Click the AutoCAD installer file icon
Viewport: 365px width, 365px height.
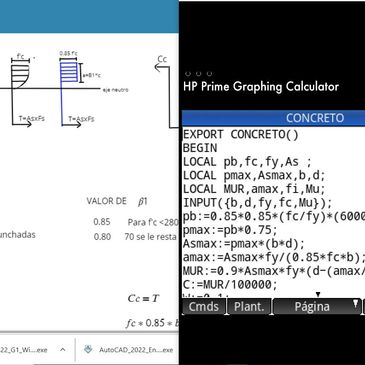tap(88, 349)
